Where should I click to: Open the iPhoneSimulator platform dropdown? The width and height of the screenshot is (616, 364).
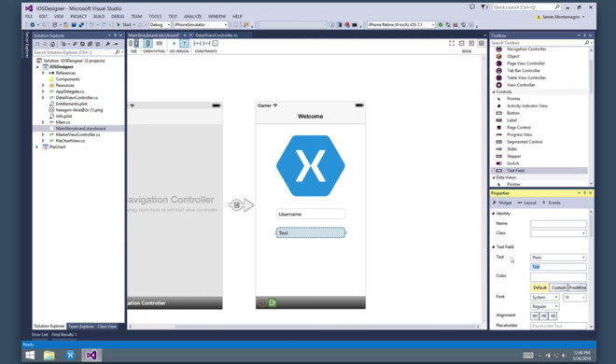(201, 25)
